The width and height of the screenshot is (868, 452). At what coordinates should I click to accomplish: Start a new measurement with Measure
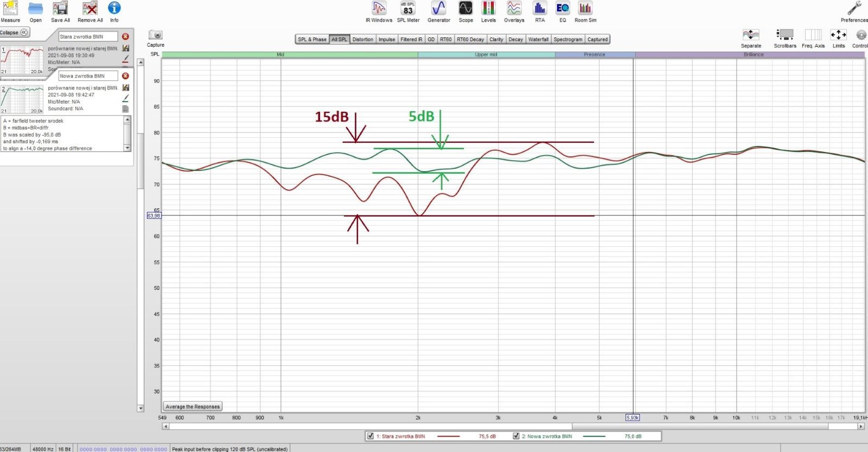pyautogui.click(x=10, y=11)
